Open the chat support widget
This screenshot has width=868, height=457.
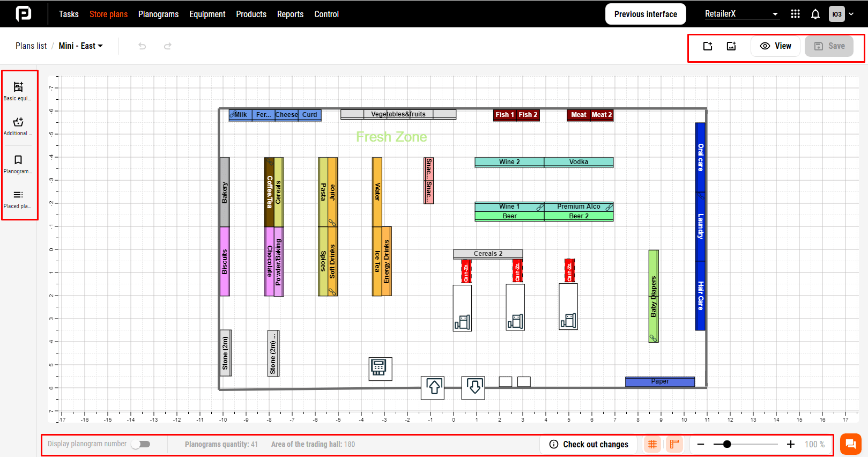click(850, 444)
